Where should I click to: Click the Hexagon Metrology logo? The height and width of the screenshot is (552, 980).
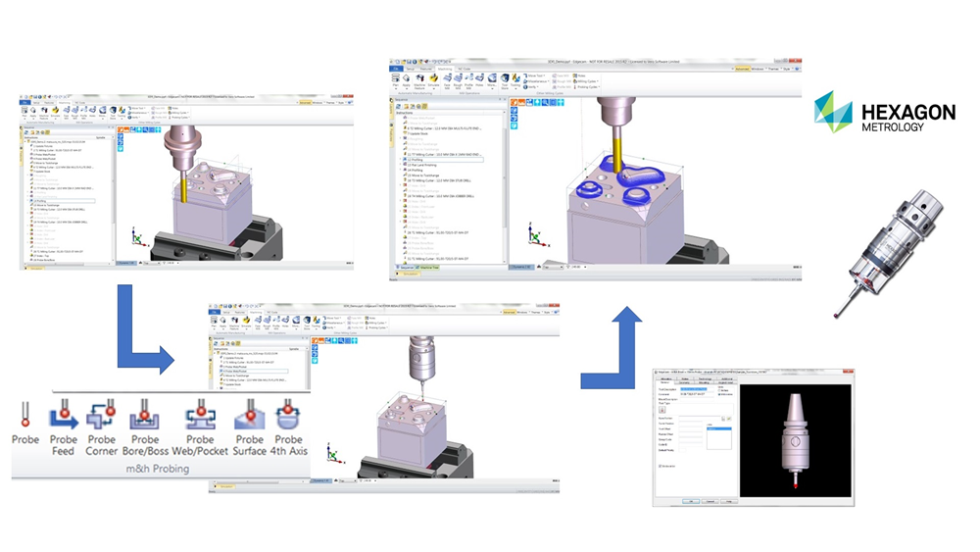pyautogui.click(x=884, y=113)
